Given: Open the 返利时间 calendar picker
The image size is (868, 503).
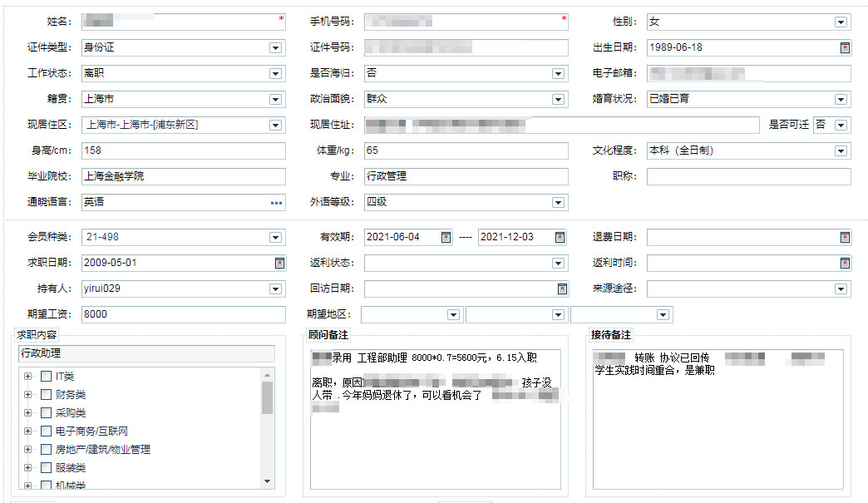Looking at the screenshot, I should [845, 263].
